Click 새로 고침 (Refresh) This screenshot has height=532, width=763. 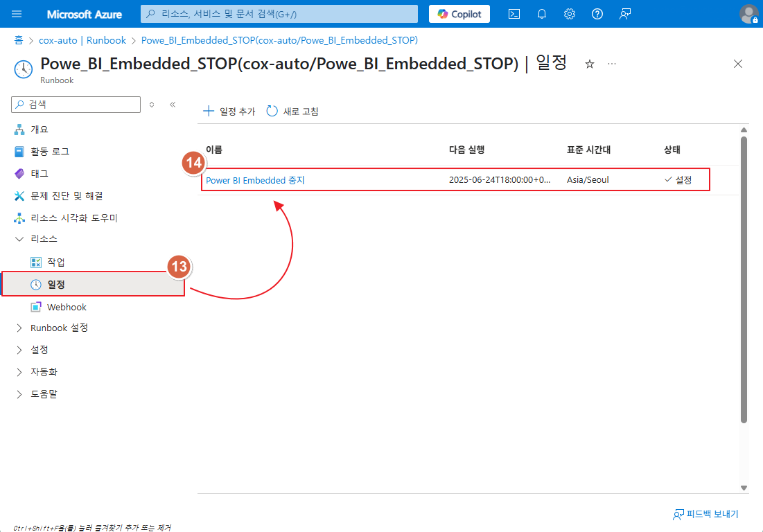[292, 112]
